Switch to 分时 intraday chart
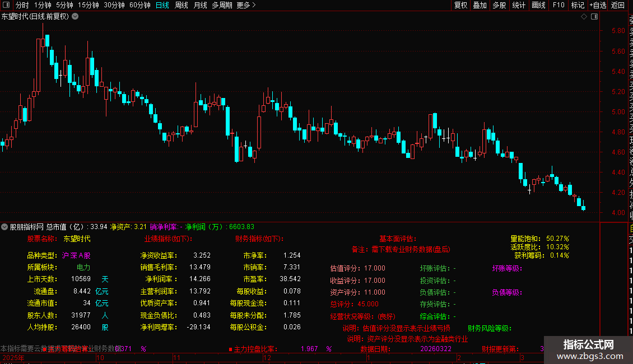Screen dimensions: 633x364 22,5
